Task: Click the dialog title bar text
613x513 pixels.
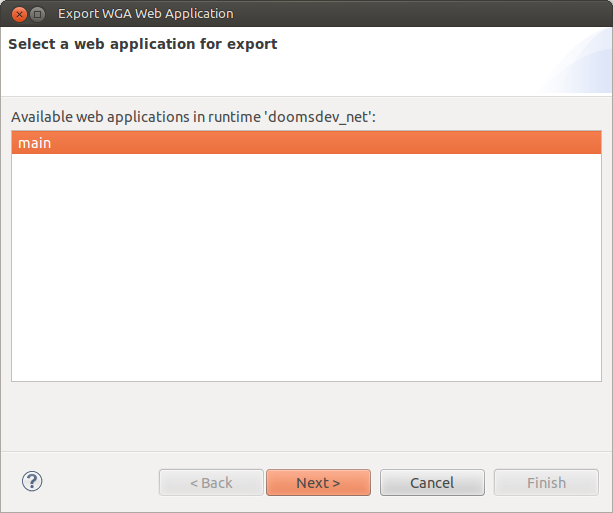Action: pyautogui.click(x=145, y=14)
